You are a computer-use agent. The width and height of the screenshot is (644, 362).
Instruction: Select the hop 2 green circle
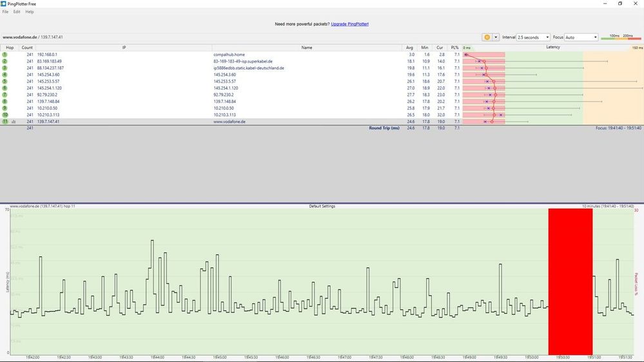(x=5, y=61)
